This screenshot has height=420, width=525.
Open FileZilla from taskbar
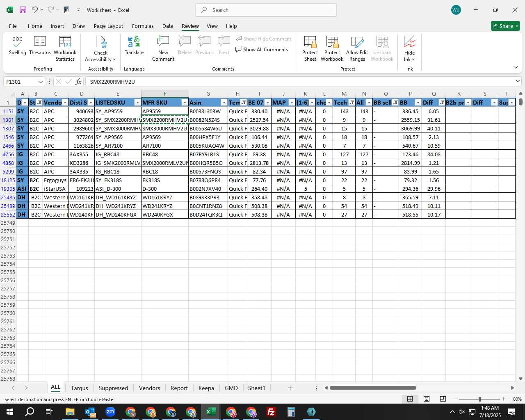coord(271,412)
